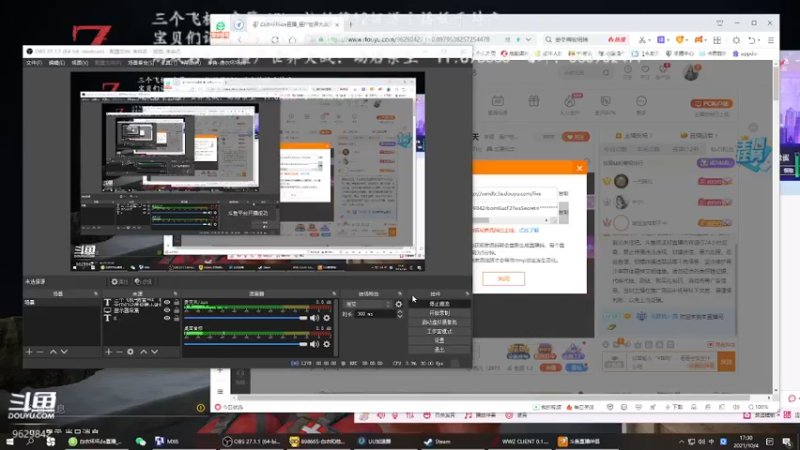
Task: Open the second mixer channel's gear settings
Action: tap(327, 344)
